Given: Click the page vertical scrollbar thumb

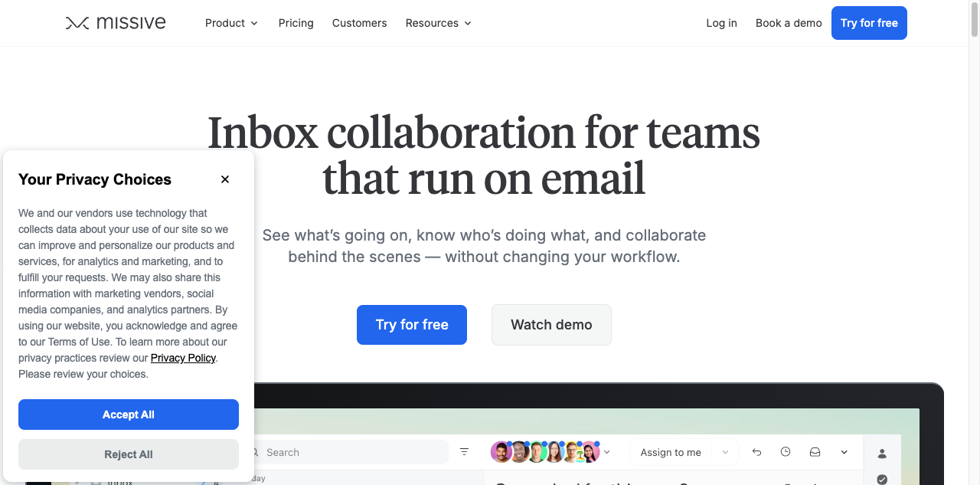Looking at the screenshot, I should pyautogui.click(x=975, y=19).
